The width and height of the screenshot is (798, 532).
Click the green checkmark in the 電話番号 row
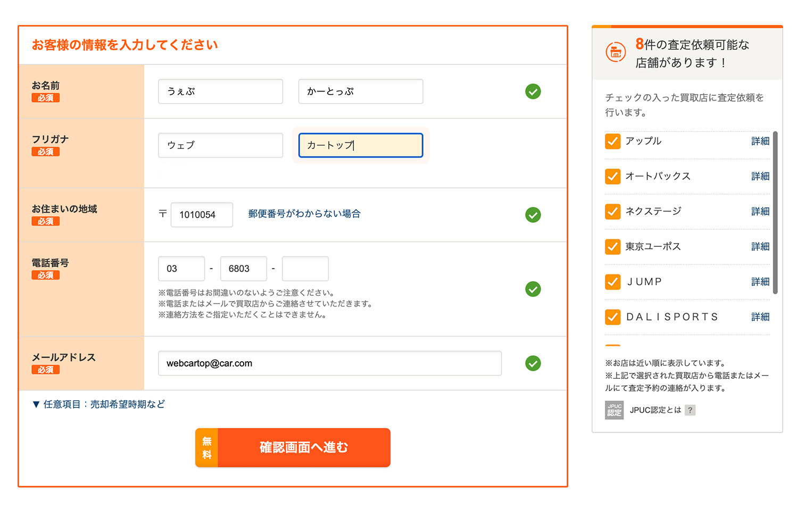(x=533, y=289)
